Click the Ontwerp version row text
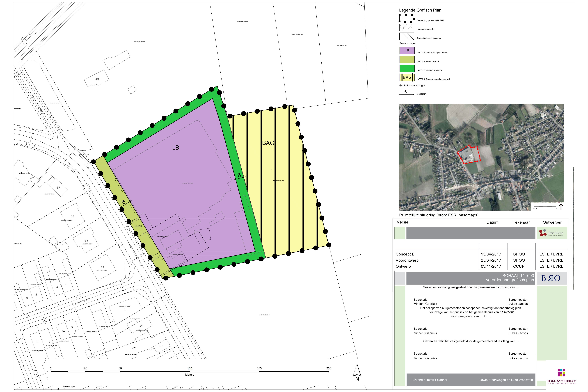 click(403, 266)
